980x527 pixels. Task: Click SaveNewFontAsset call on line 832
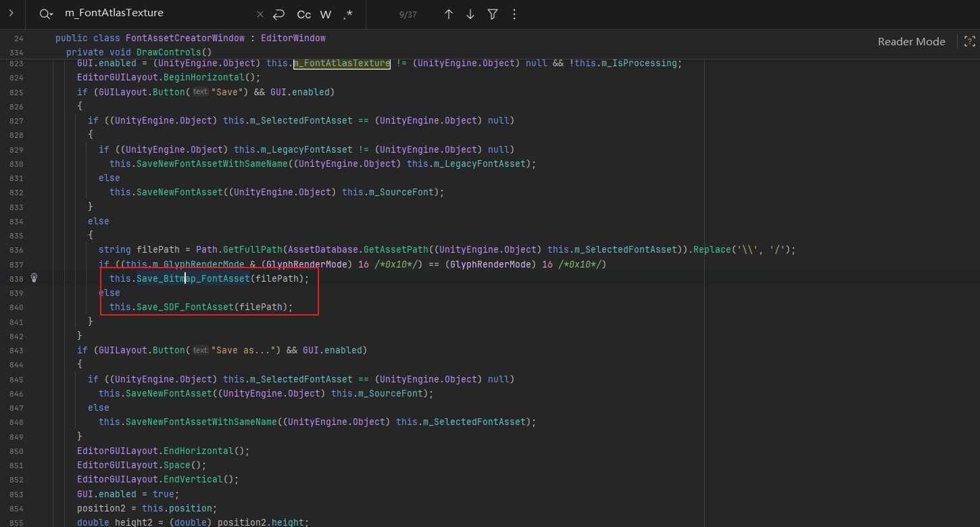point(180,192)
